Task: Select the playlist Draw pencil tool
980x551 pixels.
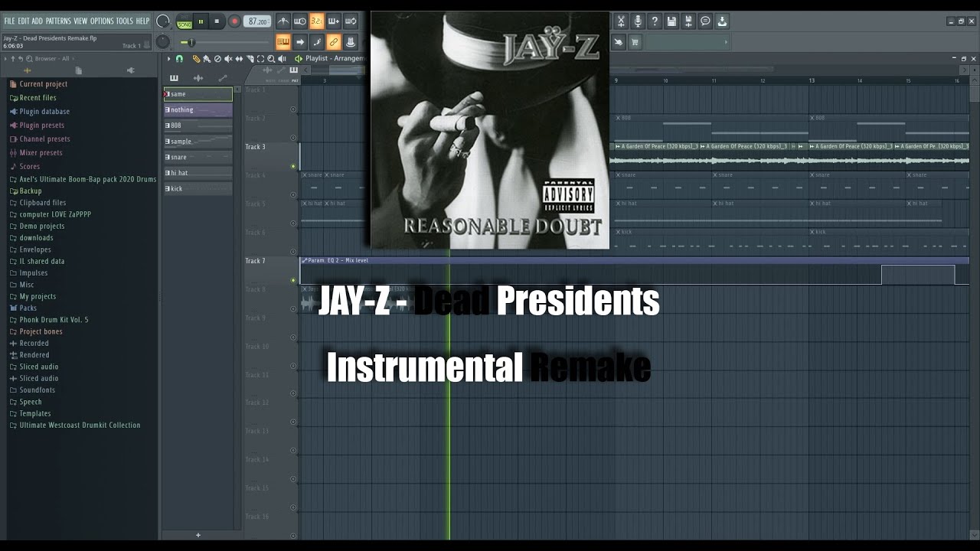Action: [x=196, y=59]
